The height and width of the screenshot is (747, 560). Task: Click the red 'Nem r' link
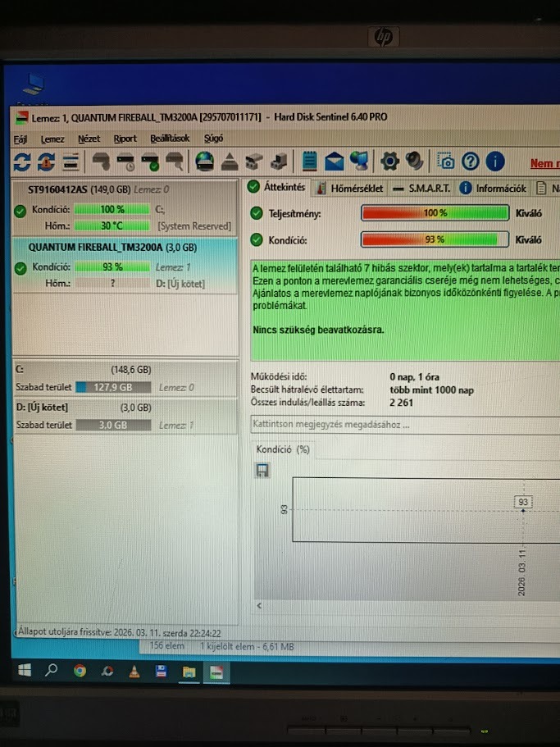[x=544, y=163]
